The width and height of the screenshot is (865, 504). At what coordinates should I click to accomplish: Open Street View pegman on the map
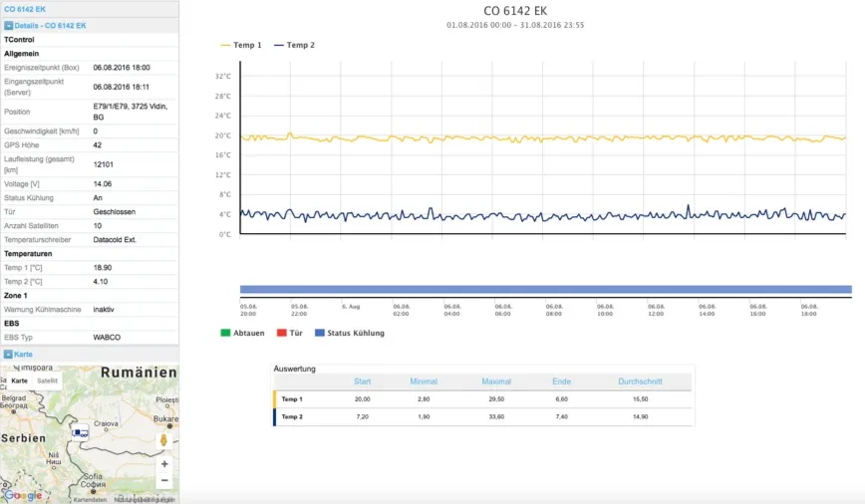[x=163, y=440]
